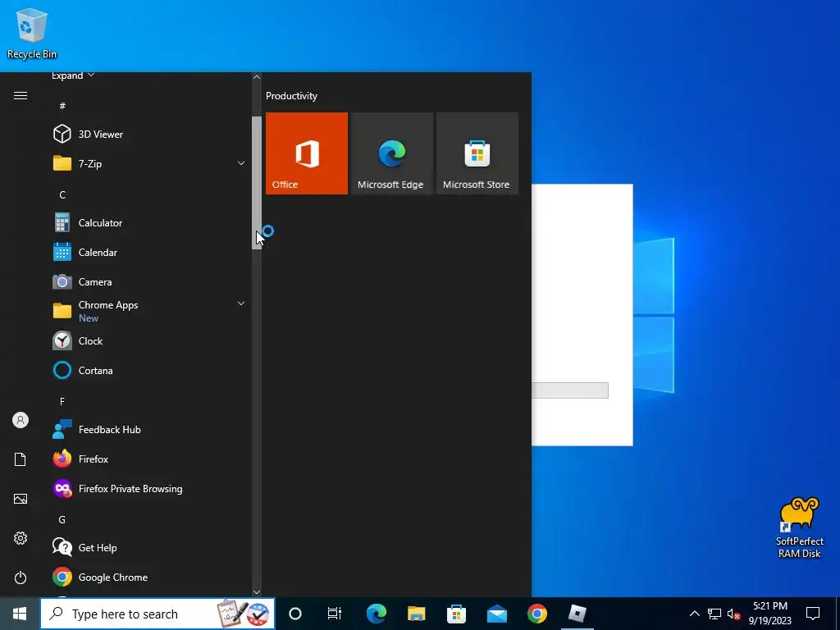
Task: Open the Calendar app
Action: point(148,253)
